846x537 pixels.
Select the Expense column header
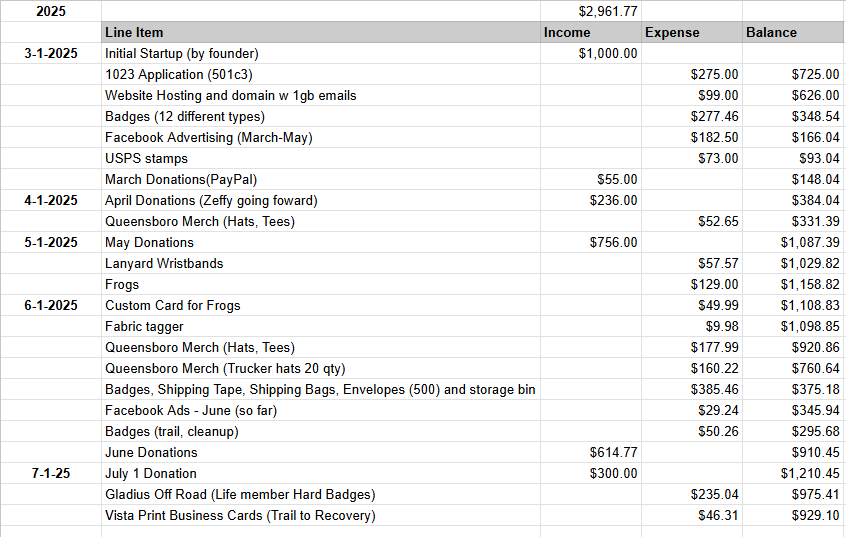point(692,32)
